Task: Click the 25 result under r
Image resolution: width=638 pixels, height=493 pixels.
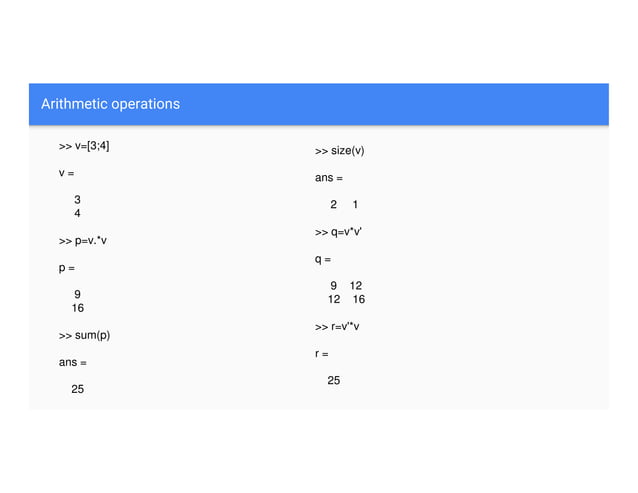Action: [x=334, y=380]
